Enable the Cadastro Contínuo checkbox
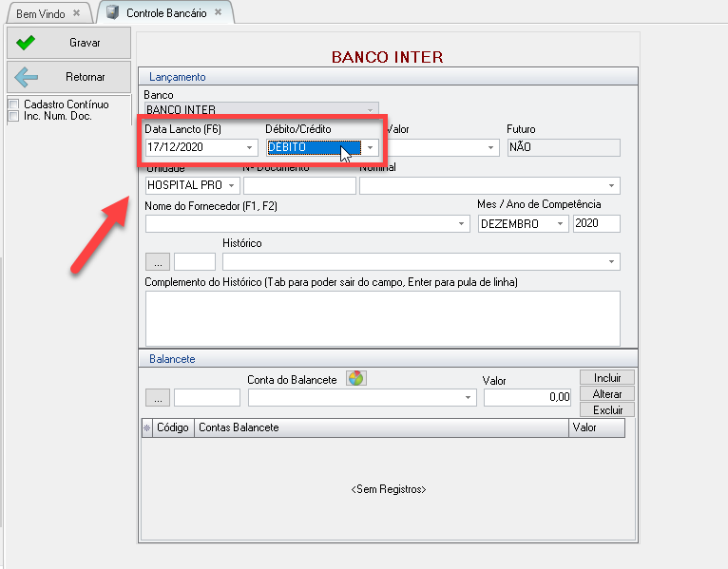The width and height of the screenshot is (728, 569). (14, 104)
